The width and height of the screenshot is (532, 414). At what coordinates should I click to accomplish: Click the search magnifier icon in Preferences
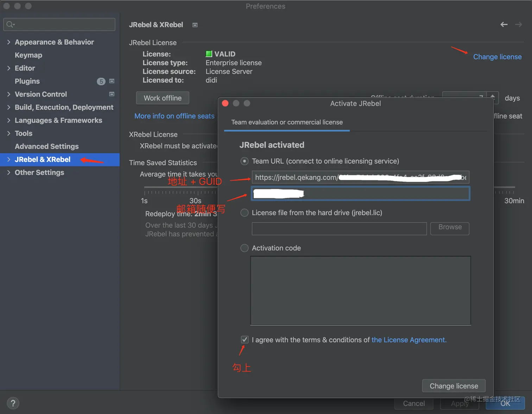click(10, 24)
